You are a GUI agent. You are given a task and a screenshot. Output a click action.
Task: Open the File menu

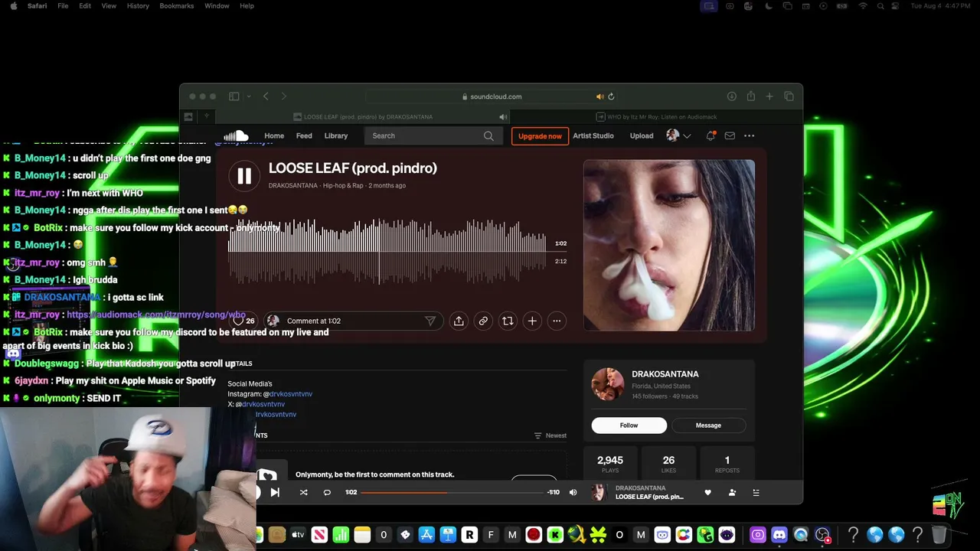[x=63, y=6]
